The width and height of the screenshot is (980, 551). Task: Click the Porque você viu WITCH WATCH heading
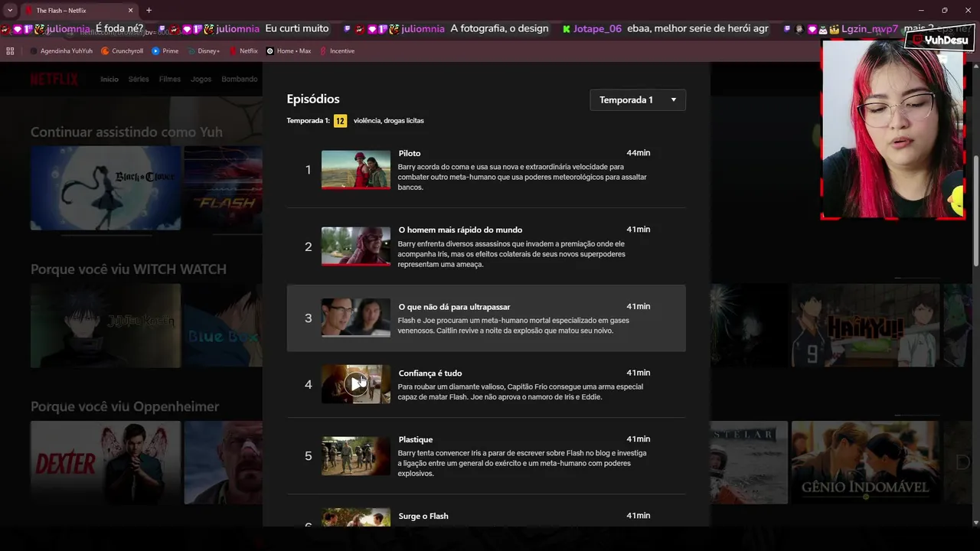[129, 269]
